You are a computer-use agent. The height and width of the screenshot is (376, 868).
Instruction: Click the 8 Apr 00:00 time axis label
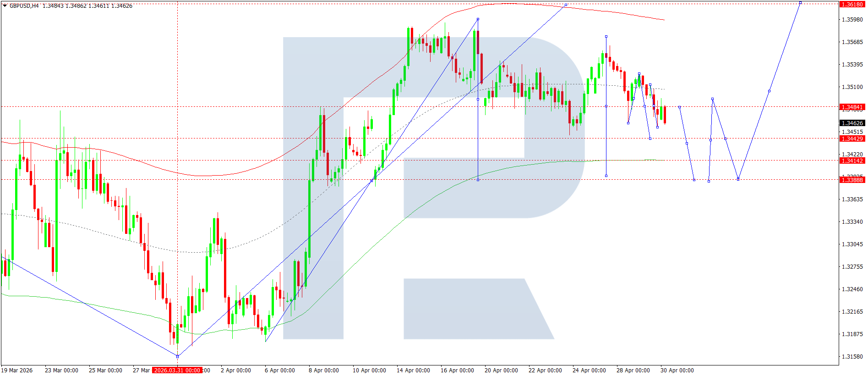pos(324,370)
